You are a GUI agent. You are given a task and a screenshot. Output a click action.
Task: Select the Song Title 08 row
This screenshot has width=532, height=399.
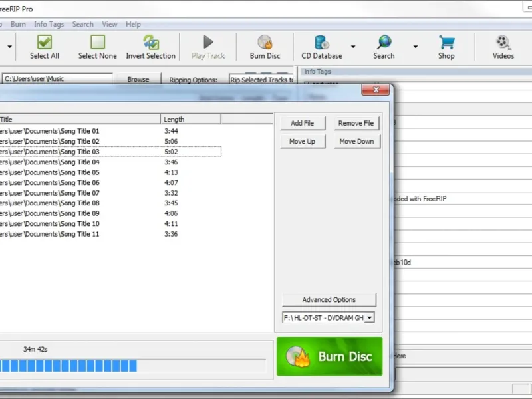point(110,203)
